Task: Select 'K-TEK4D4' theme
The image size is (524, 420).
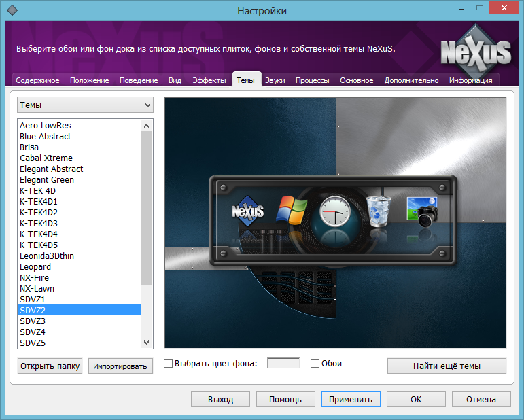Action: click(x=80, y=234)
